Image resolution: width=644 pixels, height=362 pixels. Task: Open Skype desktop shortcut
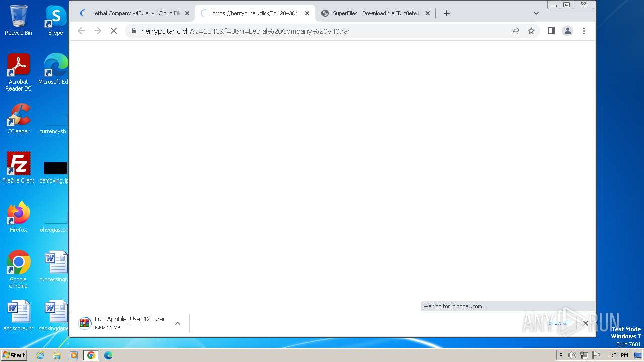coord(55,20)
